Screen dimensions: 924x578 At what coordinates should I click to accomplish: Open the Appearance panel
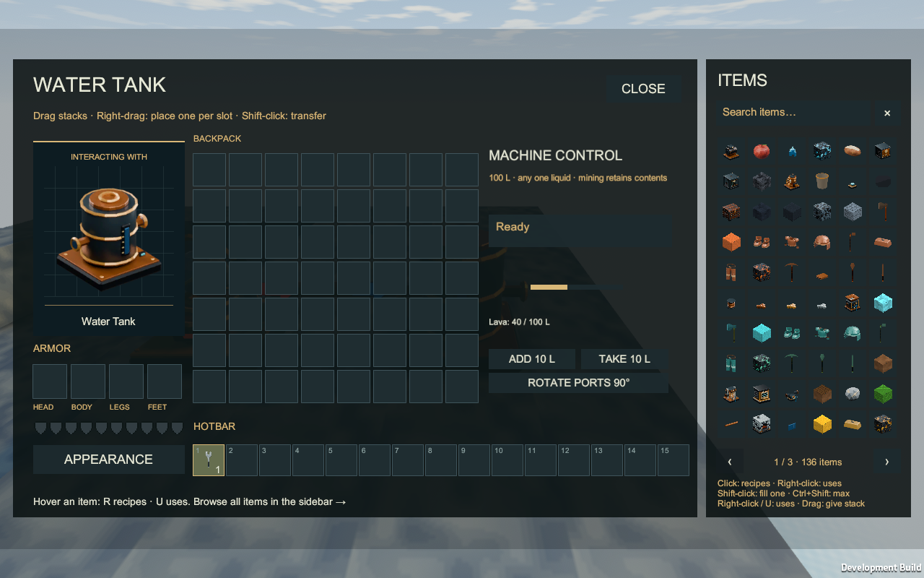pos(109,460)
